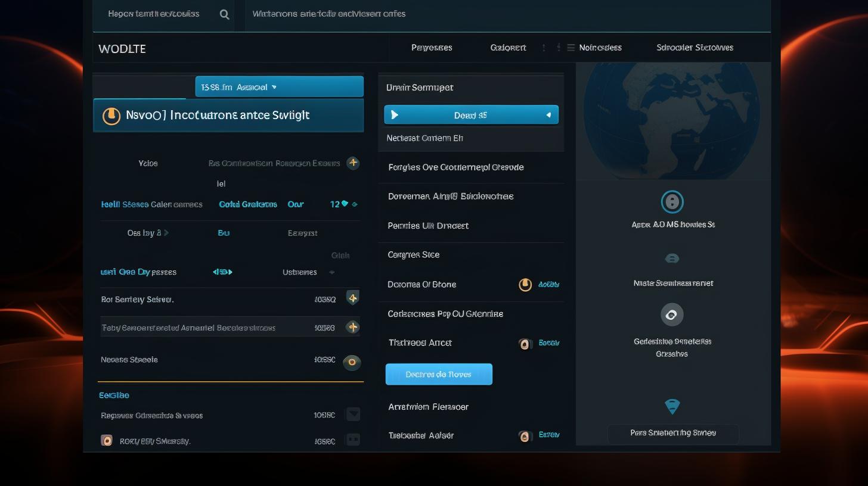Screen dimensions: 868x486
Task: Open the 1S$8.fm Aaacal dropdown
Action: coord(279,87)
